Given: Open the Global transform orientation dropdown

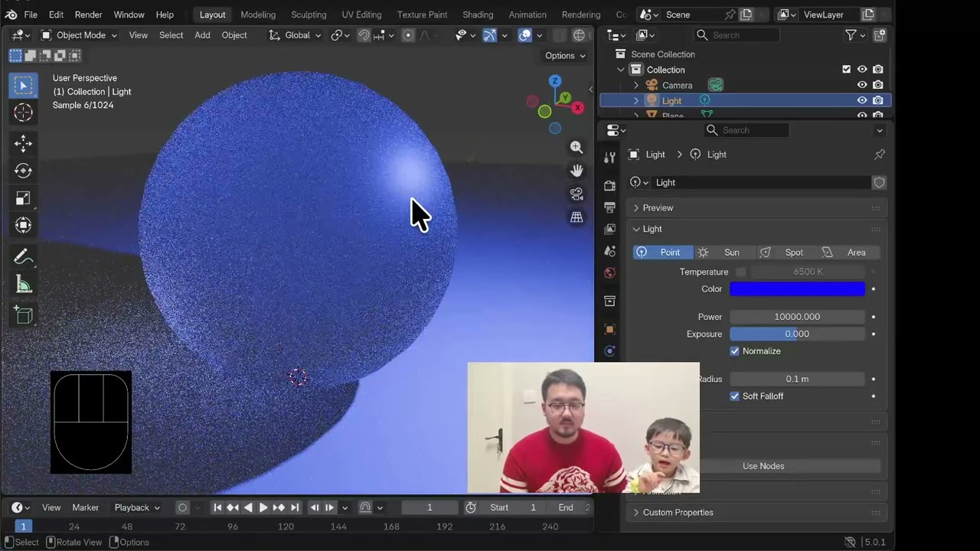Looking at the screenshot, I should pos(295,35).
